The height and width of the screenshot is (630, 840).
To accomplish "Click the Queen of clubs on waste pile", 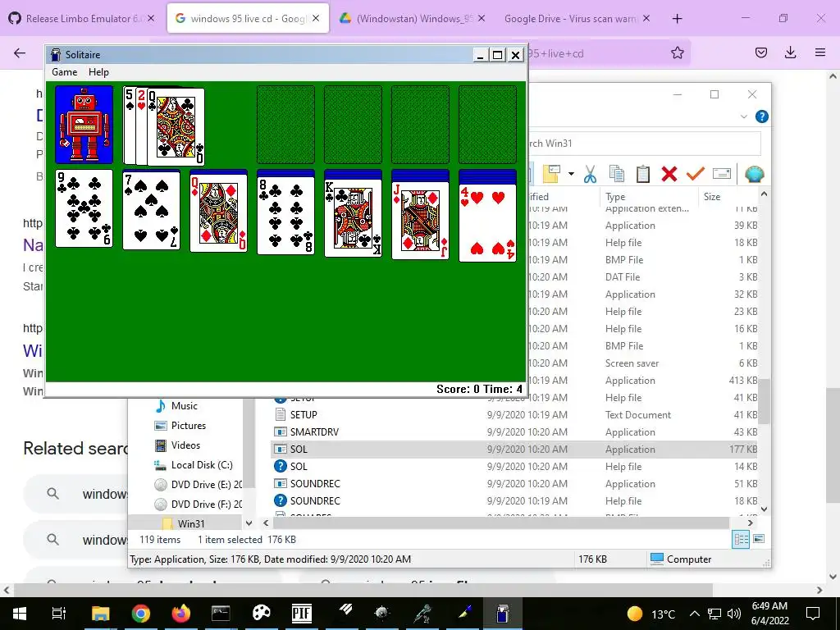I will tap(176, 126).
